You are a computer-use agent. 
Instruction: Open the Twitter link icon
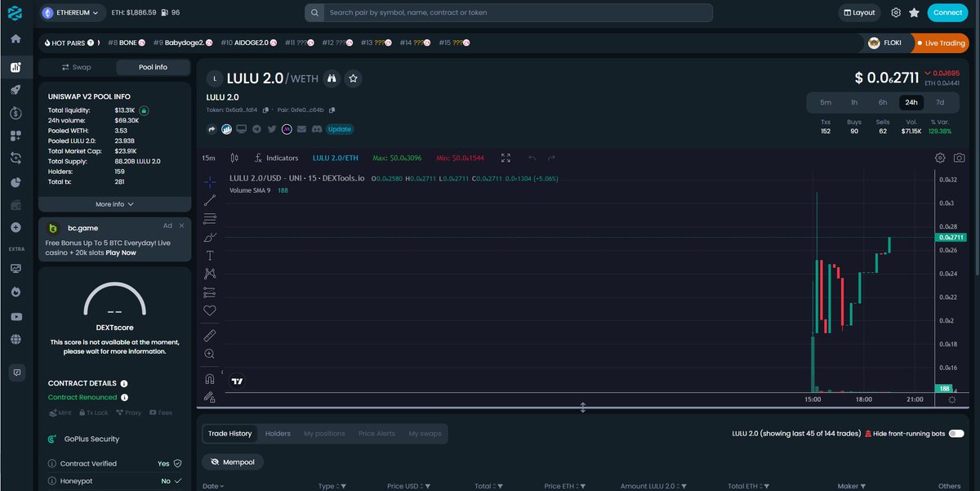(x=271, y=129)
